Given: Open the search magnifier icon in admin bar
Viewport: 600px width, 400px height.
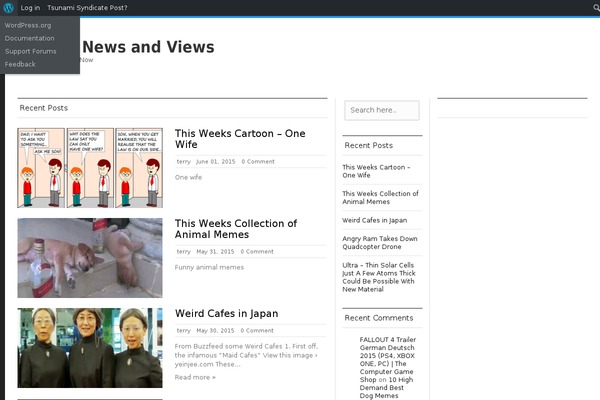Looking at the screenshot, I should coord(596,8).
